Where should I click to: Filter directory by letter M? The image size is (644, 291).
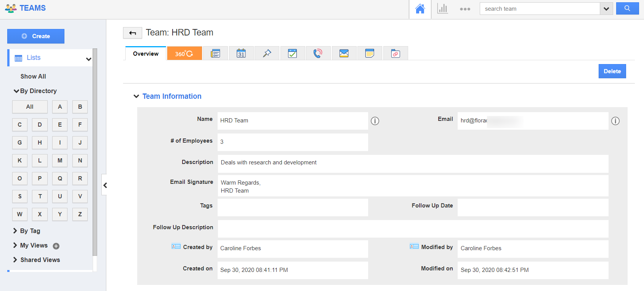pyautogui.click(x=60, y=161)
